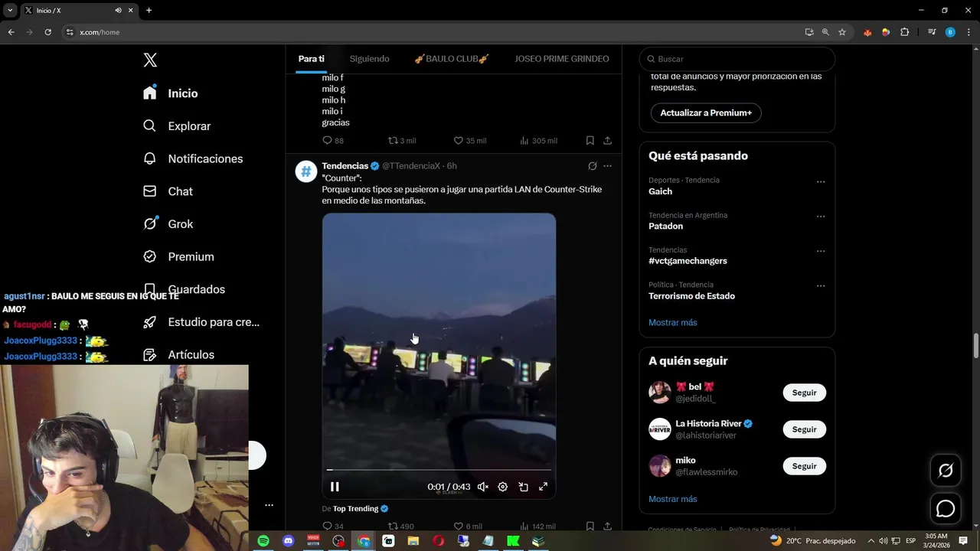Screen dimensions: 980x551
Task: Open Chat from sidebar
Action: point(168,191)
